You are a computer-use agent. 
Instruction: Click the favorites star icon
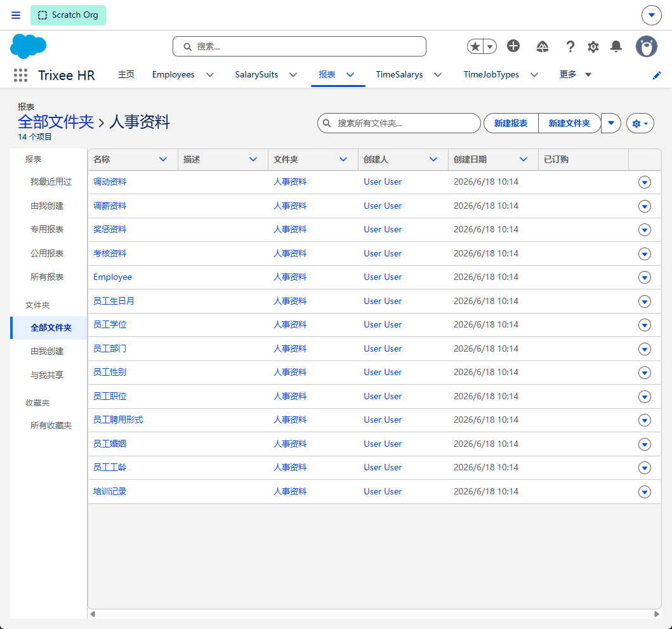(x=475, y=46)
